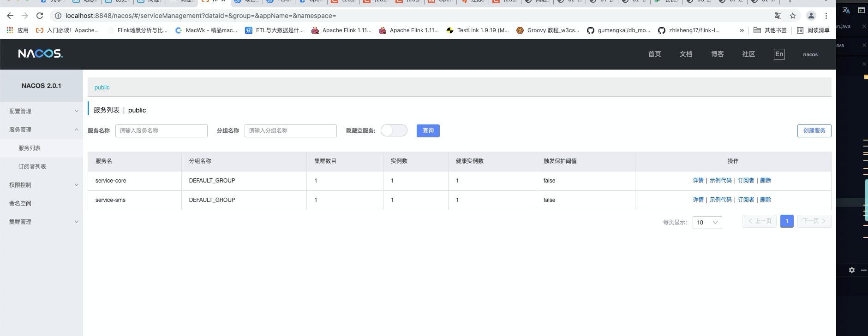This screenshot has width=868, height=336.
Task: Click the 查询 button
Action: tap(428, 131)
